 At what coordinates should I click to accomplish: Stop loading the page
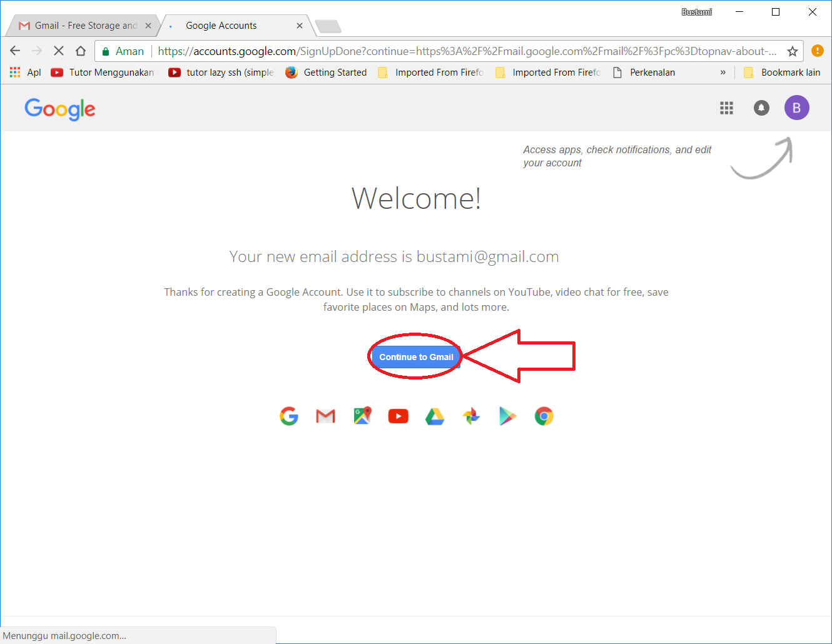click(x=59, y=51)
